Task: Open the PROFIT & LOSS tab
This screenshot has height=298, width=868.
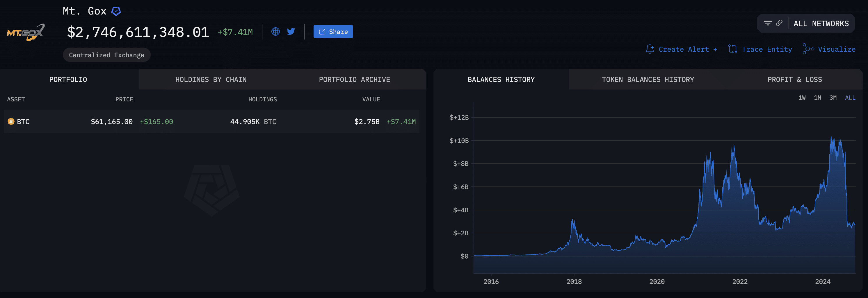Action: coord(794,79)
